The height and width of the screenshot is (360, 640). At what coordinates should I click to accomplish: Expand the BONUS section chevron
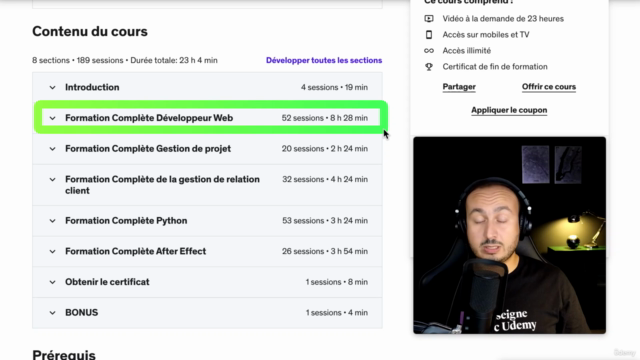coord(52,313)
